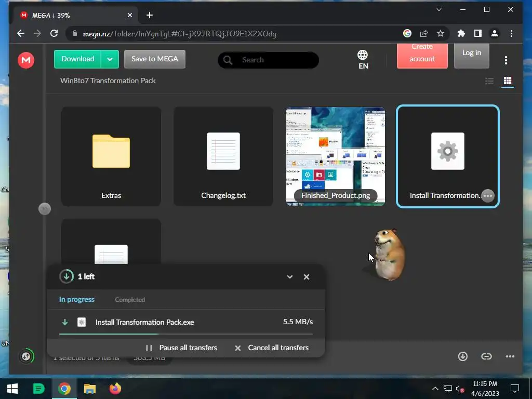532x399 pixels.
Task: Reload the page in Chrome
Action: click(54, 33)
